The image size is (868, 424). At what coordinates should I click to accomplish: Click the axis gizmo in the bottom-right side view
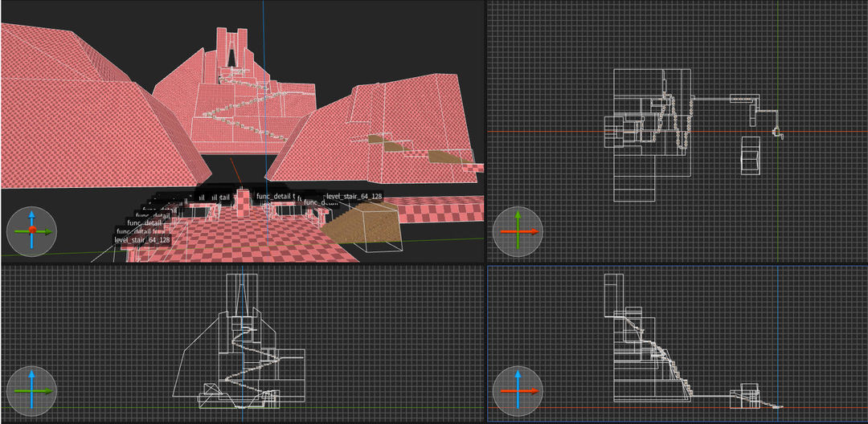tap(518, 391)
